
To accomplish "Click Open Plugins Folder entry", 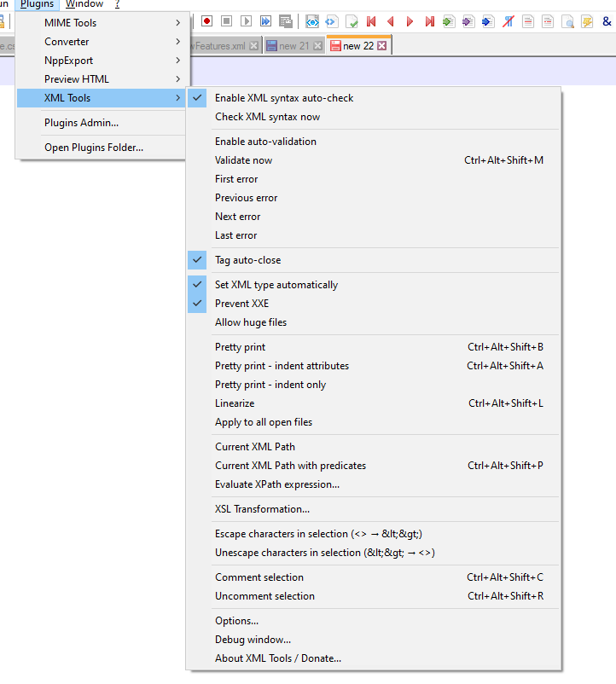I will pos(101,148).
